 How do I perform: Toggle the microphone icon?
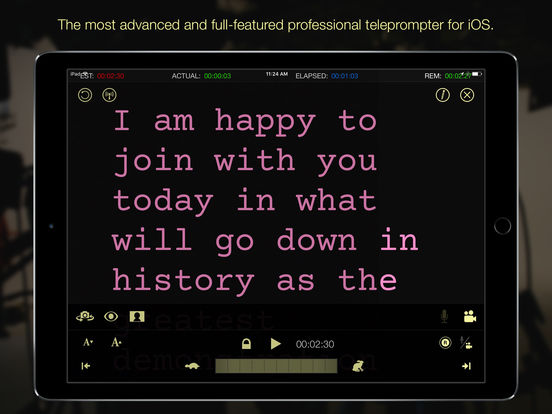point(444,316)
